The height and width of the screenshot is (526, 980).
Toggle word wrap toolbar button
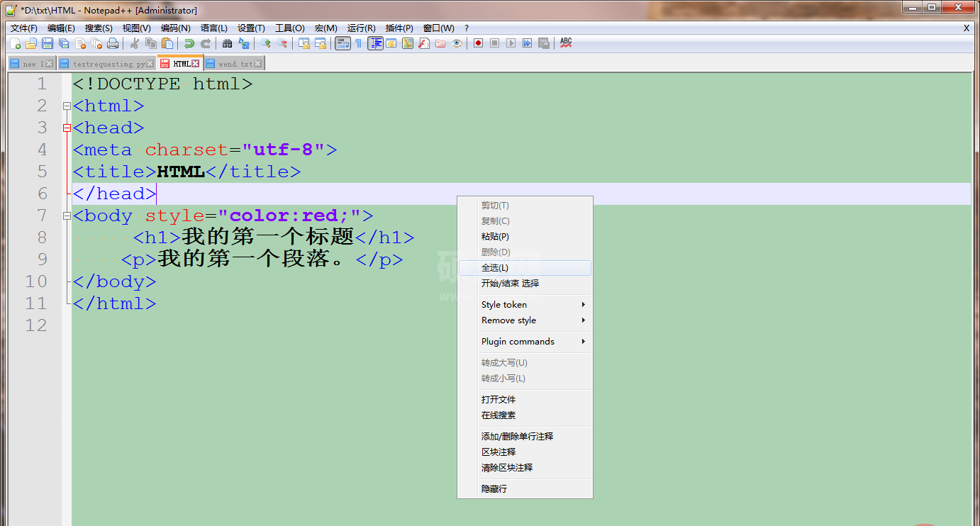click(x=343, y=43)
